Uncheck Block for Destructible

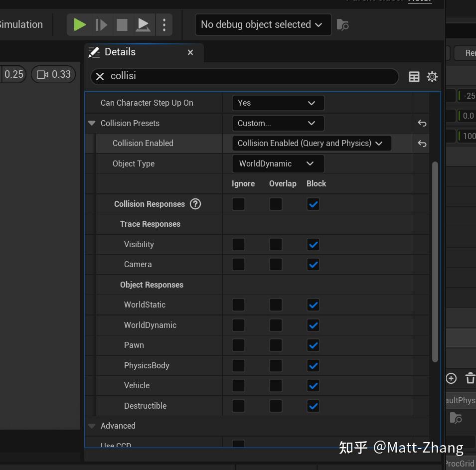point(313,406)
